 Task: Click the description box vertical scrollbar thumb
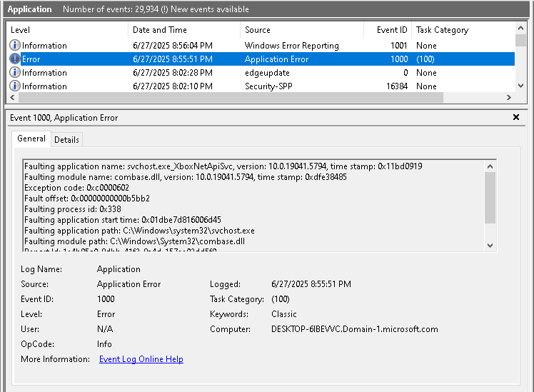point(490,198)
